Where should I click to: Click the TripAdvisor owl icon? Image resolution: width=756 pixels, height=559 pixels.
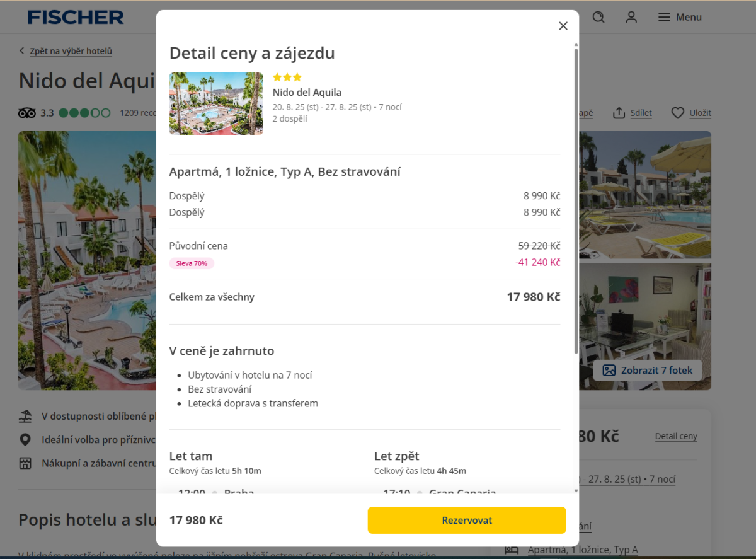tap(27, 113)
